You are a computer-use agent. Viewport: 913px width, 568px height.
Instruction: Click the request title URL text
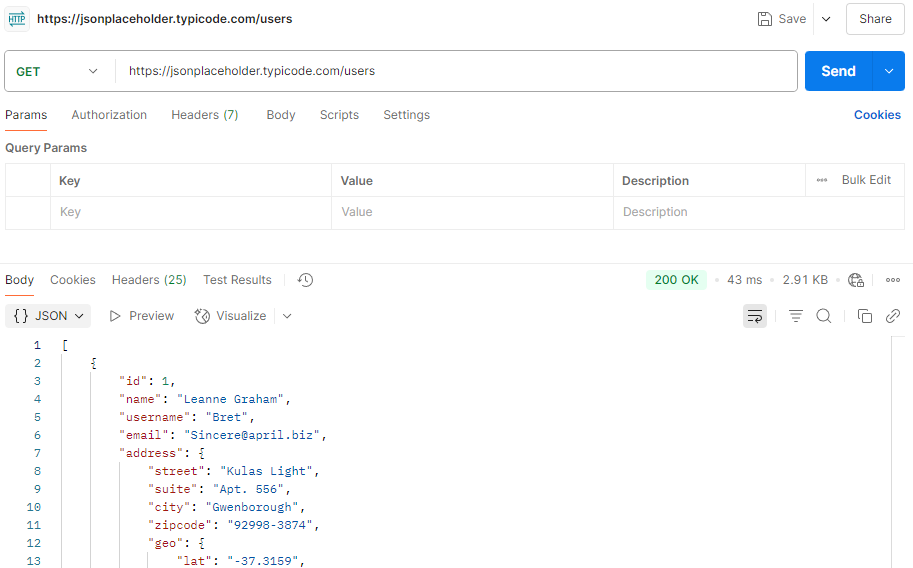point(165,19)
